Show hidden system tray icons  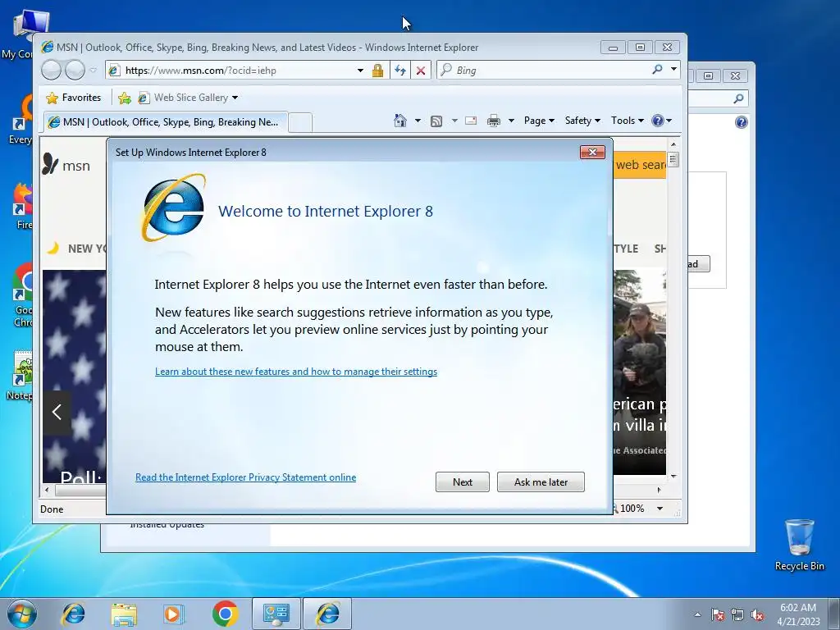(x=697, y=614)
